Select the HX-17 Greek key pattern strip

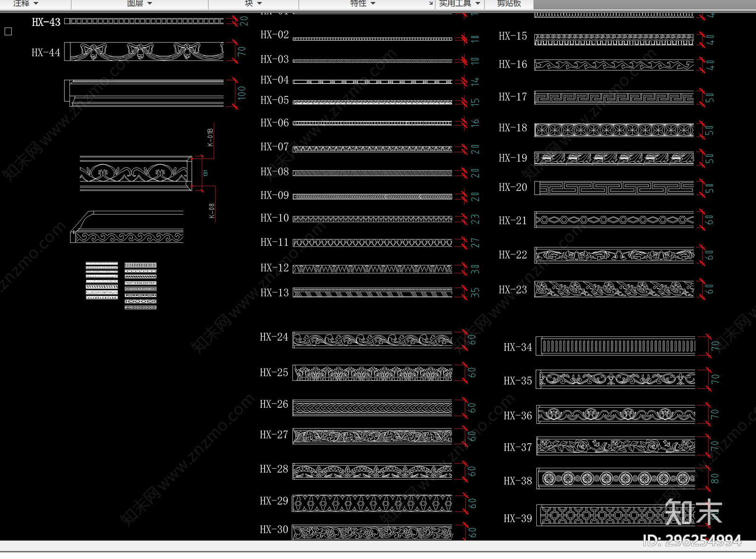pyautogui.click(x=614, y=98)
